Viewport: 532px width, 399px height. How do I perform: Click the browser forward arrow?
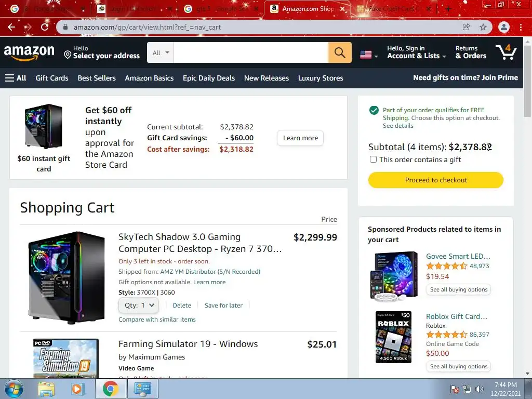(28, 27)
